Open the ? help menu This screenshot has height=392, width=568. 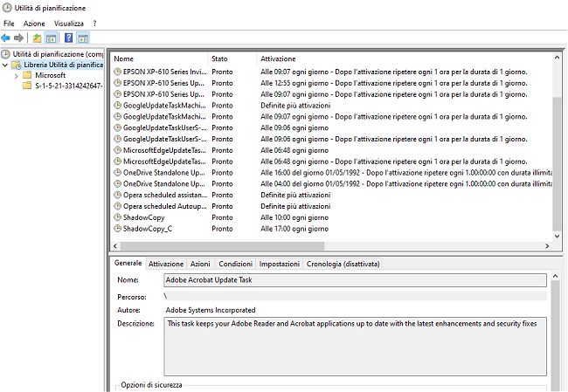(x=94, y=24)
